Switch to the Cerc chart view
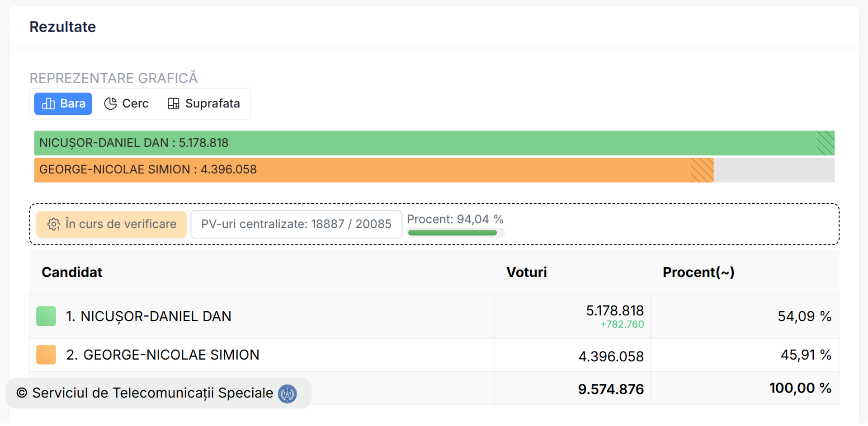 pyautogui.click(x=127, y=104)
